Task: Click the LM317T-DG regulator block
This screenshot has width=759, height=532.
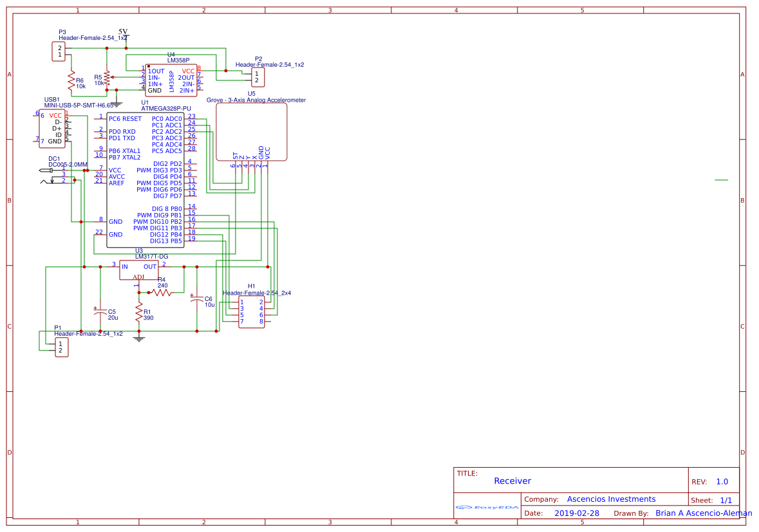Action: coord(138,270)
